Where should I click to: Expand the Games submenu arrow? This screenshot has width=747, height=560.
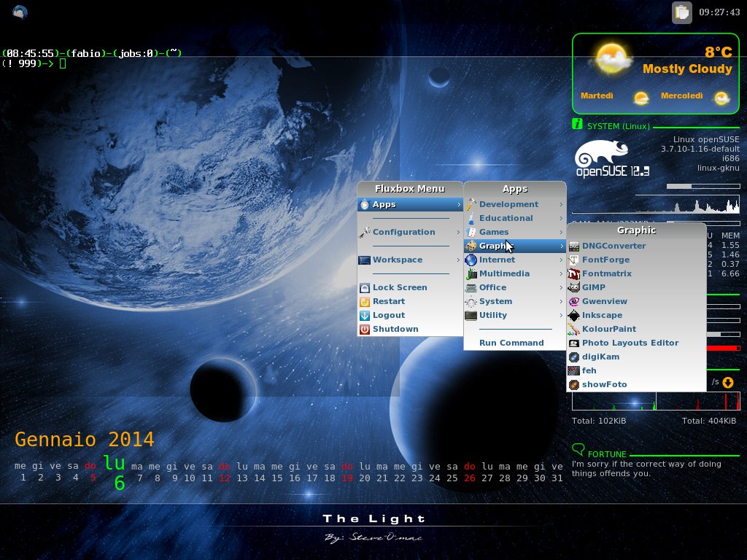click(x=561, y=233)
